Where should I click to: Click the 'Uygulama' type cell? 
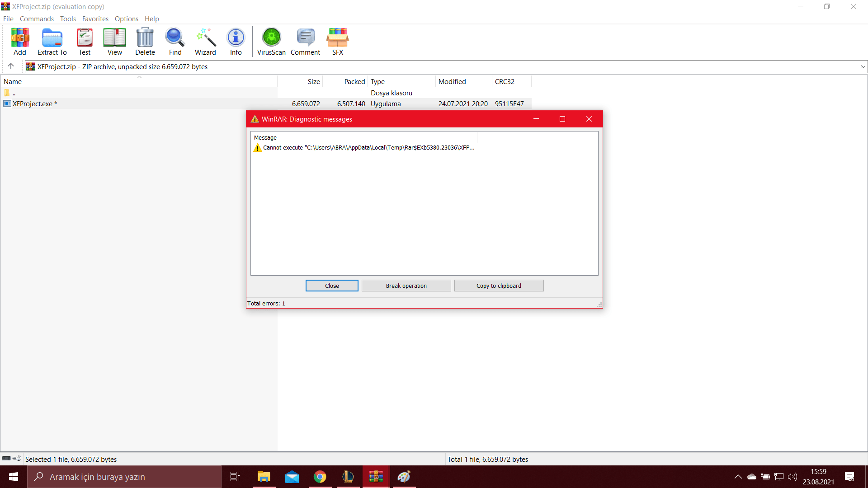[x=386, y=104]
